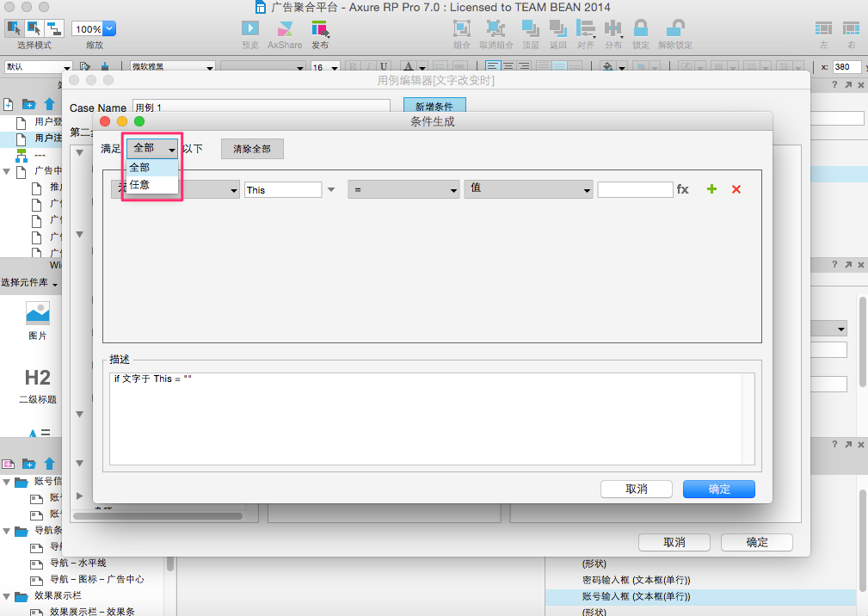Select 全部 option in dropdown list
The height and width of the screenshot is (616, 868).
pos(140,168)
